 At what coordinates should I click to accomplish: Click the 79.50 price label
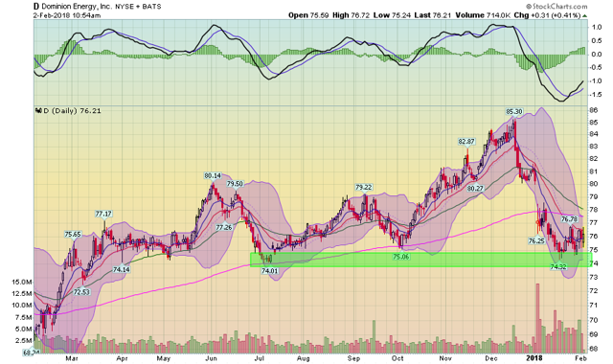[235, 184]
